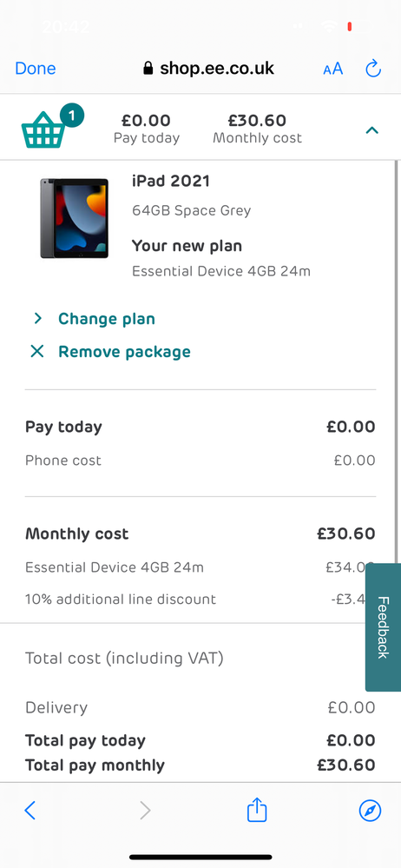Tap the shop.ee.co.uk address field
The image size is (401, 868).
[208, 69]
